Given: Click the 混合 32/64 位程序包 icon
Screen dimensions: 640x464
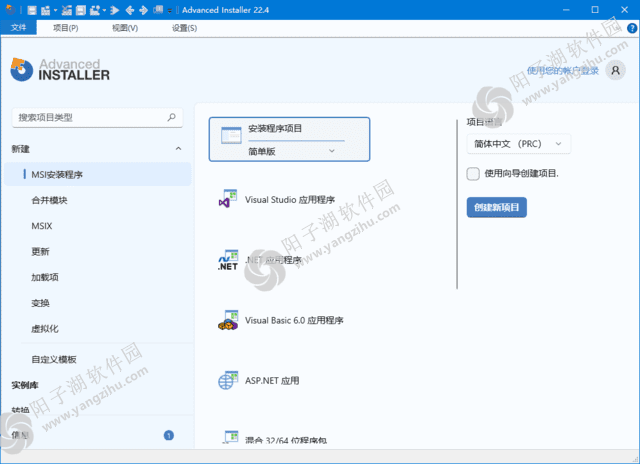Looking at the screenshot, I should pos(231,437).
